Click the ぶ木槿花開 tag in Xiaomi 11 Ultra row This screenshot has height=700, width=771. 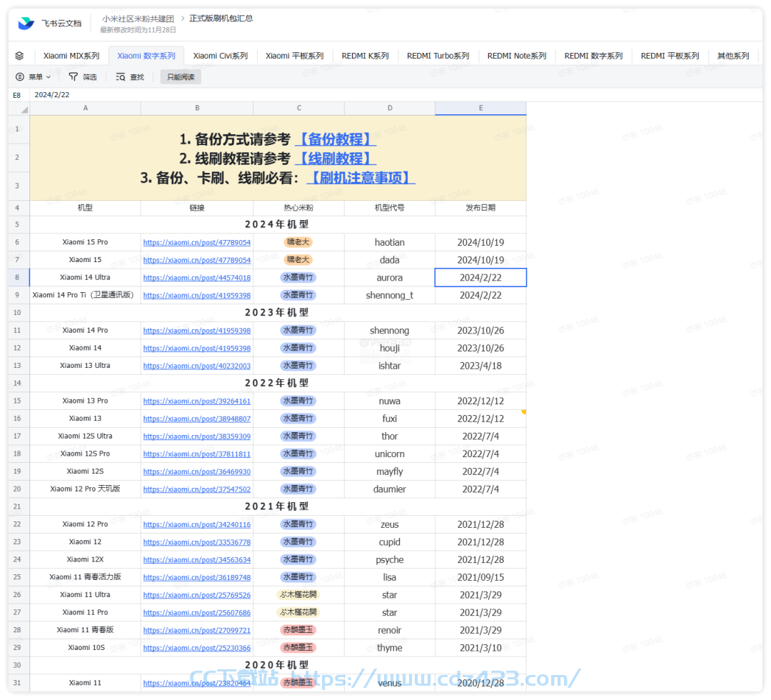pyautogui.click(x=298, y=595)
